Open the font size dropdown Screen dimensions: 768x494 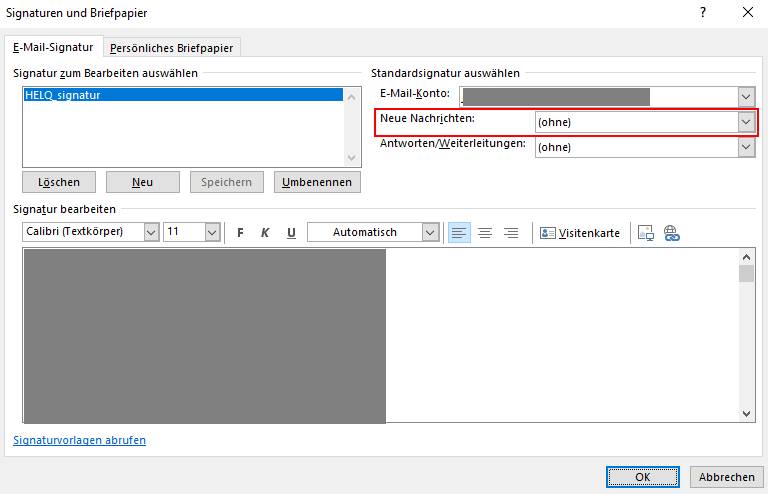click(212, 232)
